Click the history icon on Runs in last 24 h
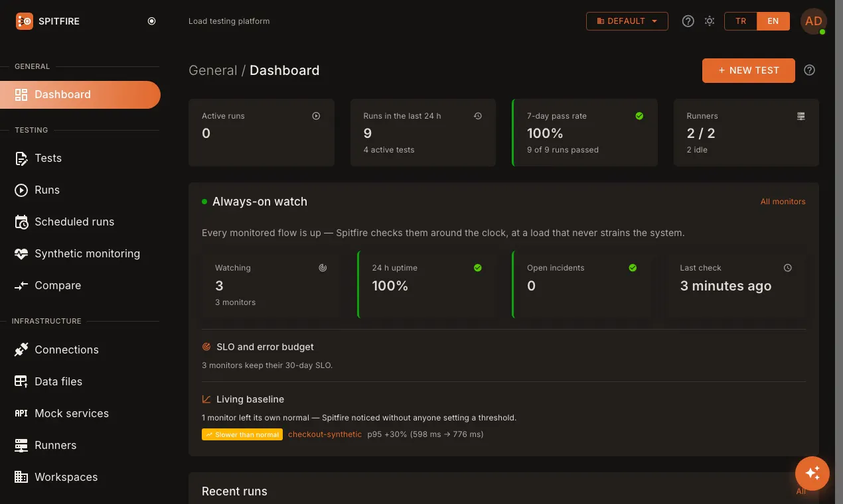This screenshot has width=843, height=504. 477,116
